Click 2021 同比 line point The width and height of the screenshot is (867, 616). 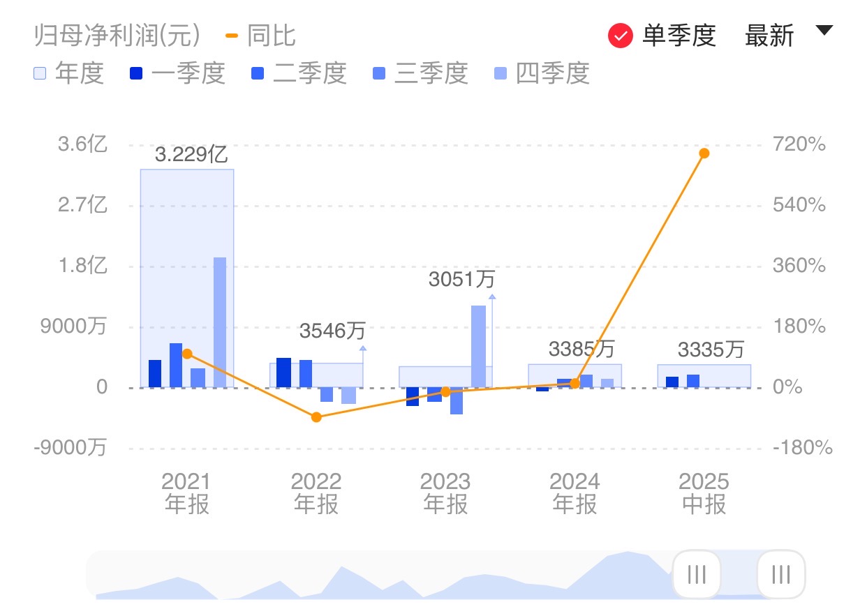pyautogui.click(x=187, y=354)
